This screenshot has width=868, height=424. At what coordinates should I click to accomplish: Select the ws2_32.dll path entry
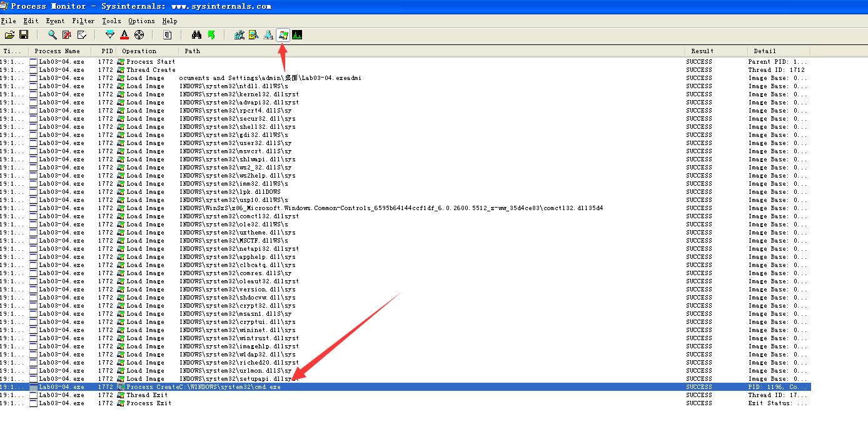[235, 168]
